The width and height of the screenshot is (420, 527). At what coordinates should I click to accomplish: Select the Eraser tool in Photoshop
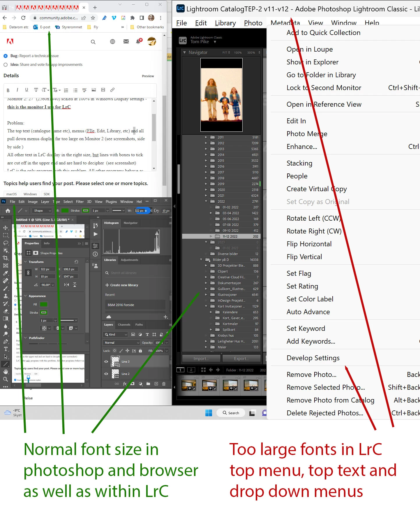coord(6,311)
